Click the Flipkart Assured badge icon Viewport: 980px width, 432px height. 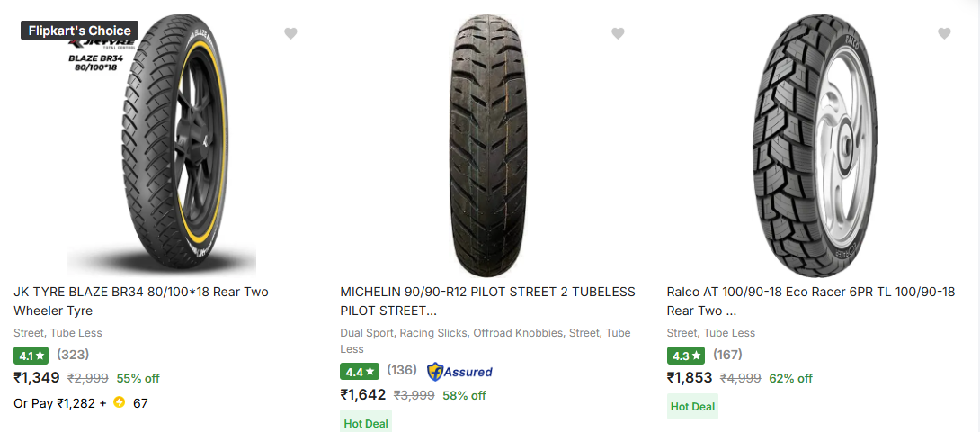459,371
